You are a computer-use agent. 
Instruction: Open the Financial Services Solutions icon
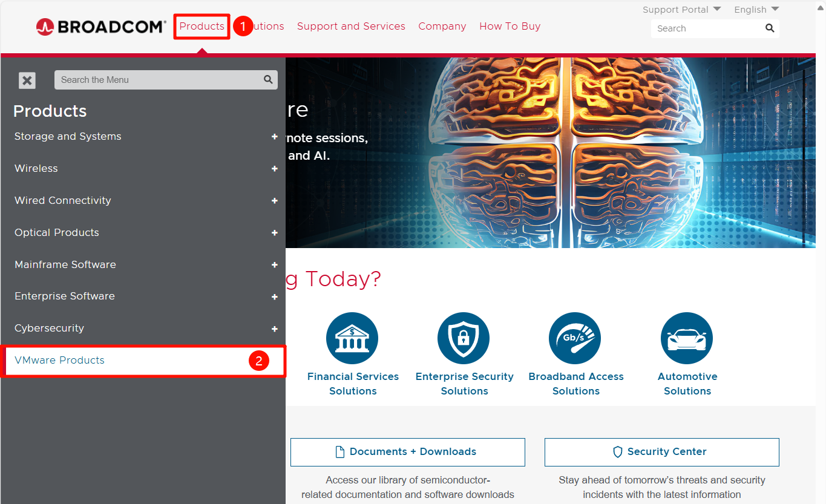click(352, 338)
